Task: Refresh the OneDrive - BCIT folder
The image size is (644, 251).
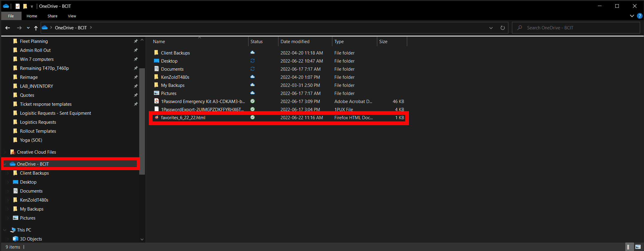Action: [502, 28]
